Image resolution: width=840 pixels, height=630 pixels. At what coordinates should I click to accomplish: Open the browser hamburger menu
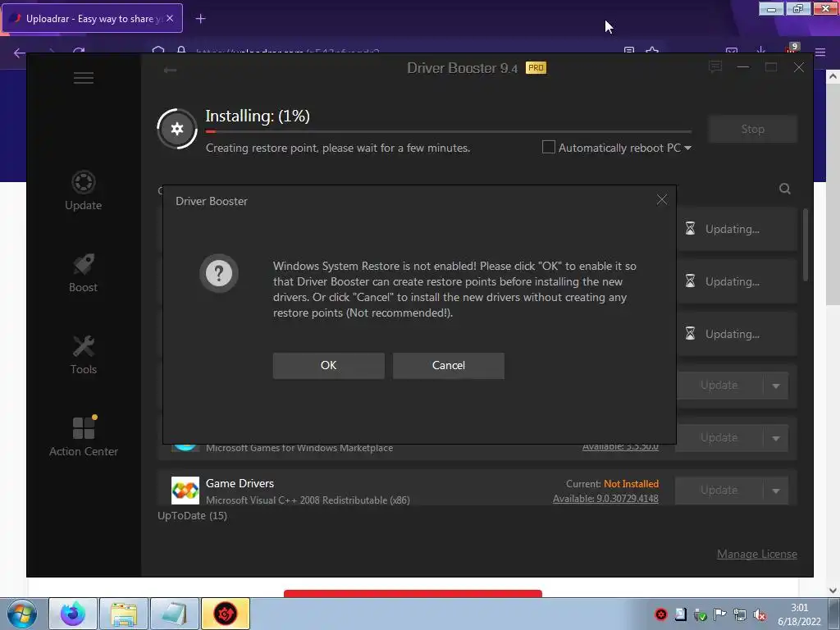(x=820, y=52)
